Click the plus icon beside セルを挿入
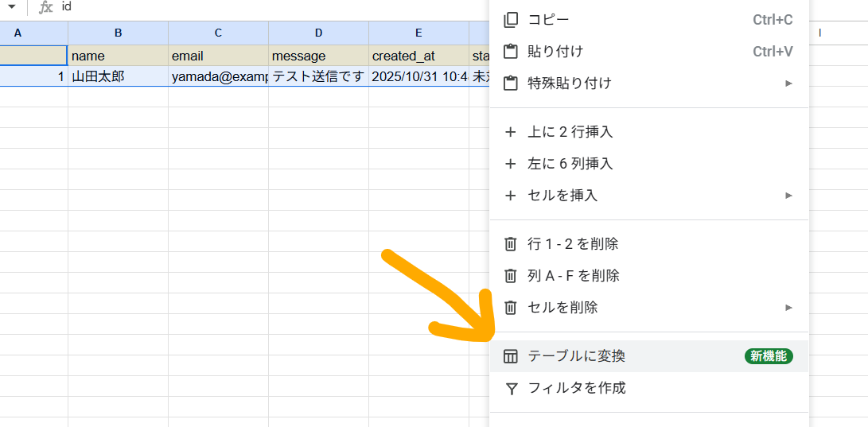The image size is (868, 427). point(511,196)
